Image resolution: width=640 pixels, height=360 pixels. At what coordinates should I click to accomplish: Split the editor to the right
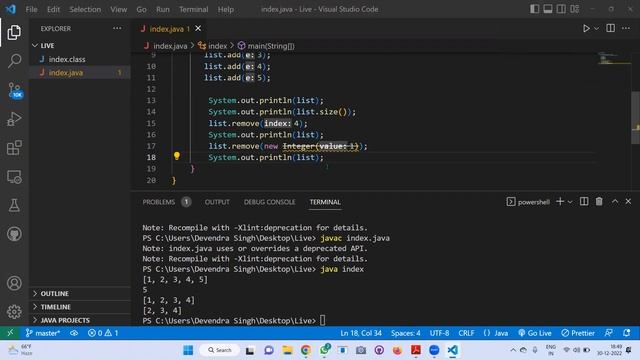click(610, 28)
